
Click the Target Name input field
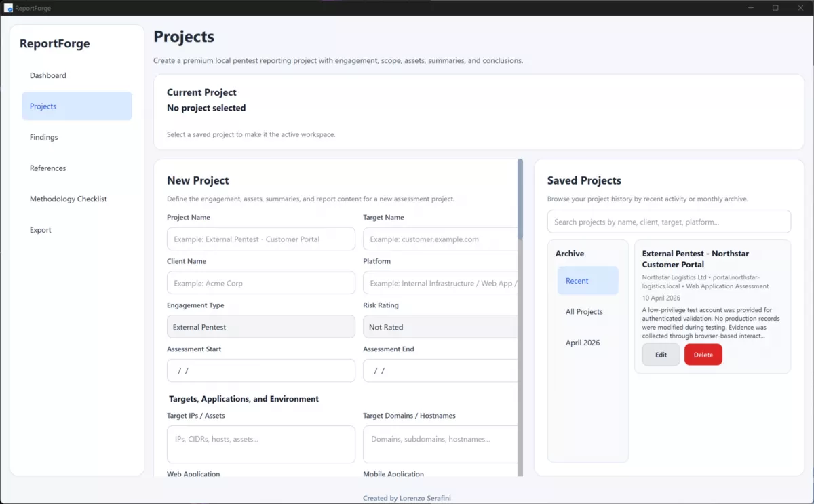click(440, 239)
